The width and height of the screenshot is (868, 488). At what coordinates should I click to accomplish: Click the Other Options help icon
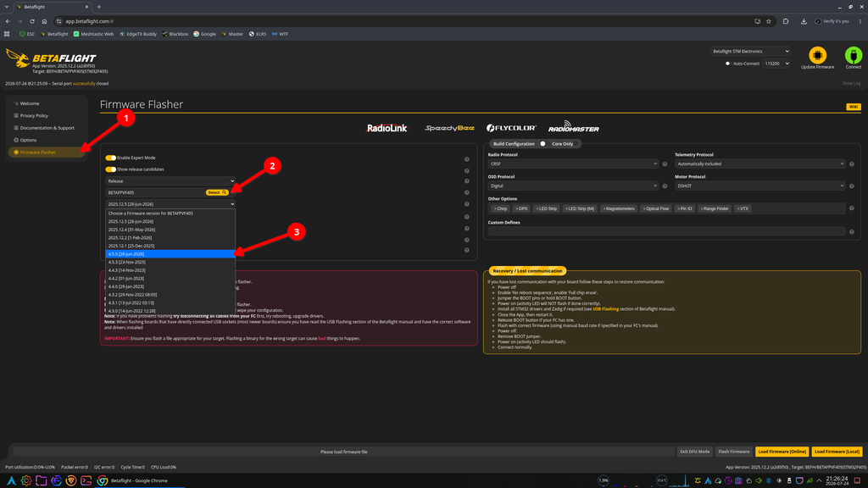851,208
